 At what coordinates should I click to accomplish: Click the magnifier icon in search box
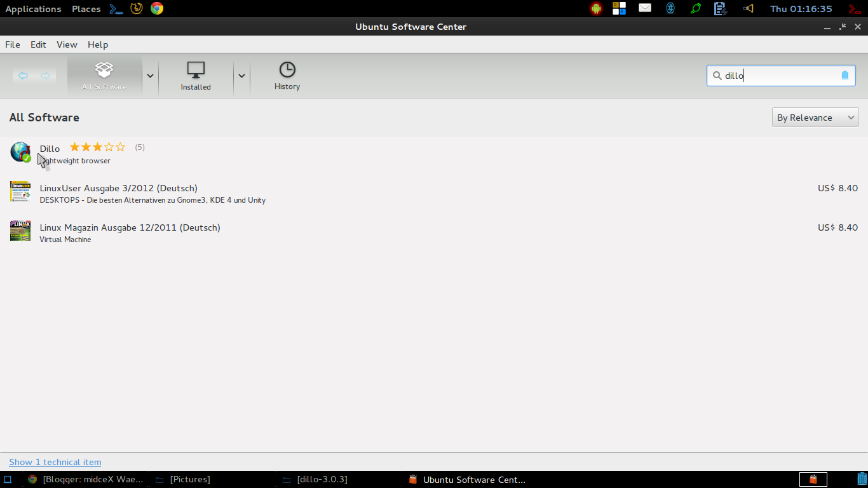pos(717,75)
